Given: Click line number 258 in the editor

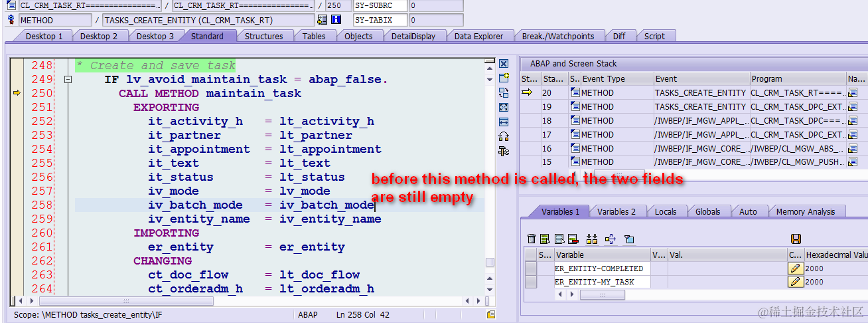Looking at the screenshot, I should click(42, 205).
